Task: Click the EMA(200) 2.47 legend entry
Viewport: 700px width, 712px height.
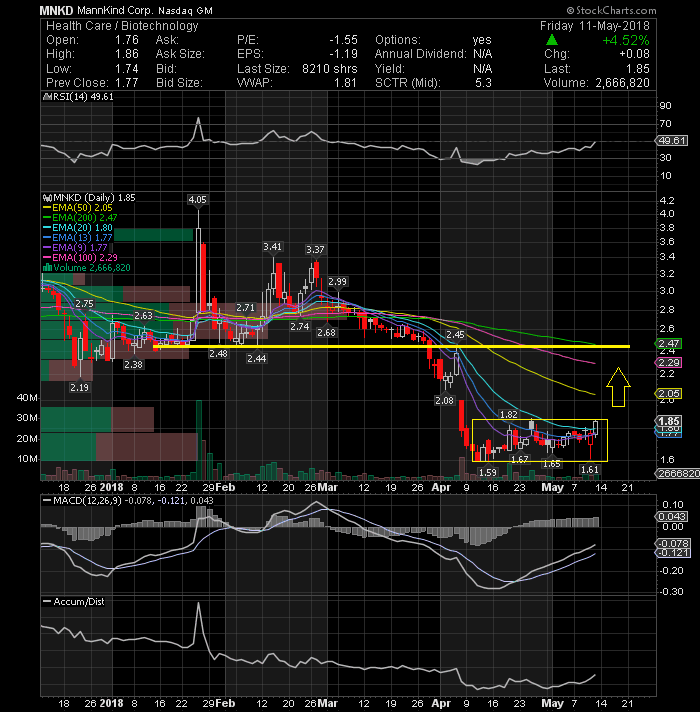Action: tap(80, 218)
